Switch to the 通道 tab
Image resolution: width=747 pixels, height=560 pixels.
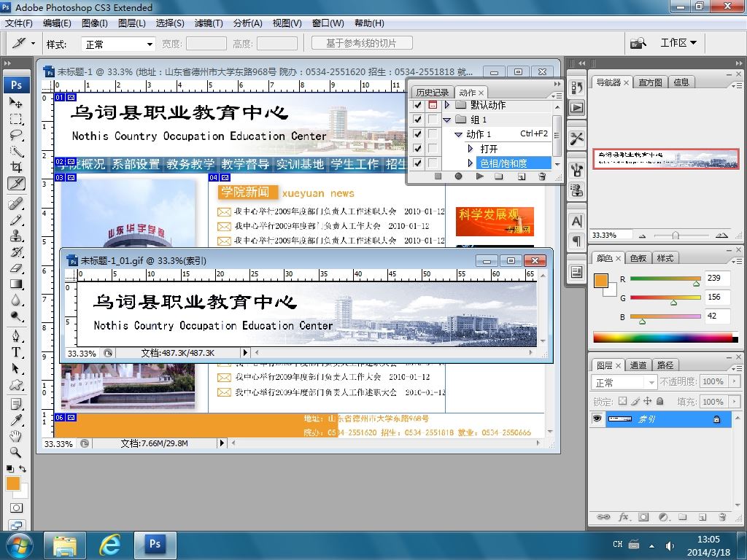638,365
